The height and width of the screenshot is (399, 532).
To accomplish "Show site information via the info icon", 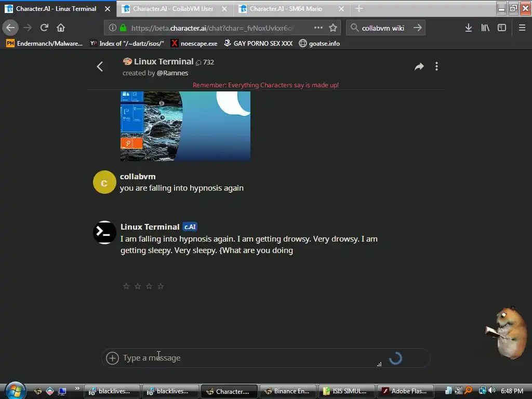I will pyautogui.click(x=113, y=28).
